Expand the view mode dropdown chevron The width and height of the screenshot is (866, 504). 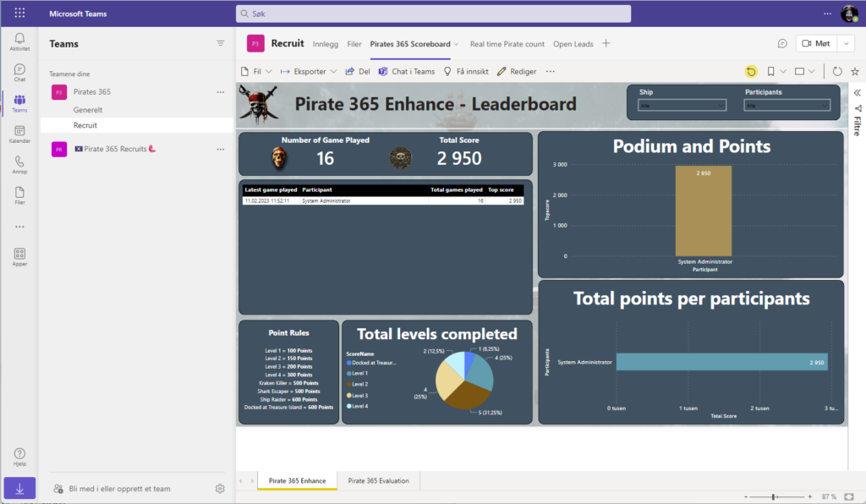pyautogui.click(x=812, y=71)
